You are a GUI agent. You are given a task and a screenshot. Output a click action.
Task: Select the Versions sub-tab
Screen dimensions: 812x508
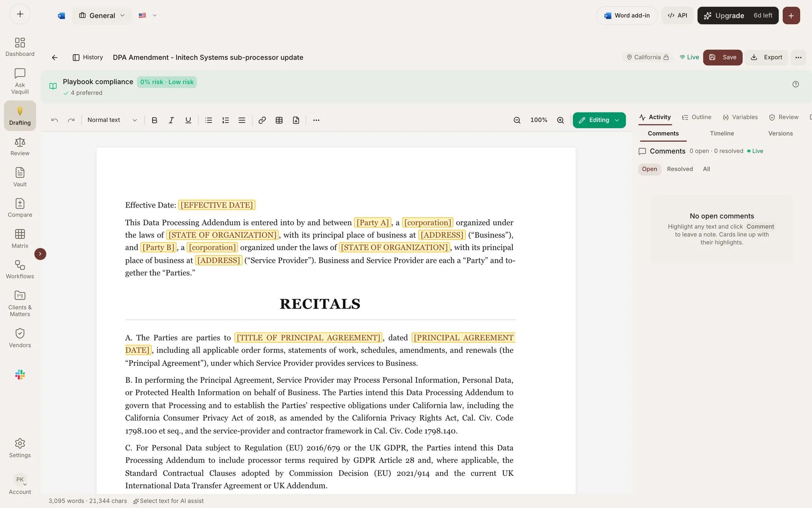click(x=780, y=134)
